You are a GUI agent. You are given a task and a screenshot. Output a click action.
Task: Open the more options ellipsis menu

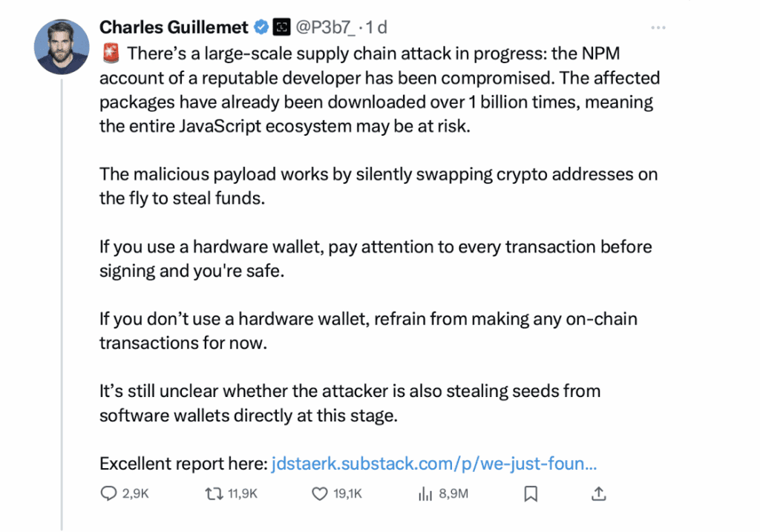click(658, 27)
